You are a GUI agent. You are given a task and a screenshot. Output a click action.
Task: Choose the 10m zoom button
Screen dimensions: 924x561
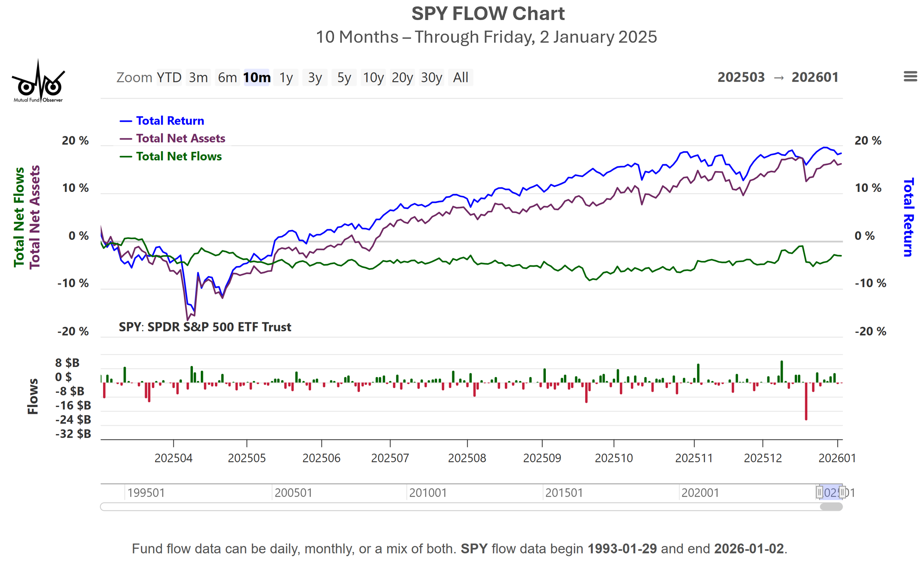[x=257, y=77]
